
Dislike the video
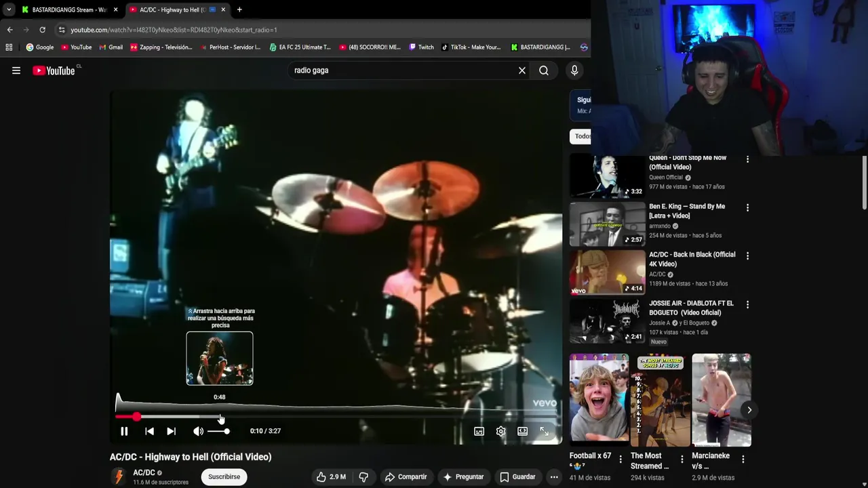[363, 477]
